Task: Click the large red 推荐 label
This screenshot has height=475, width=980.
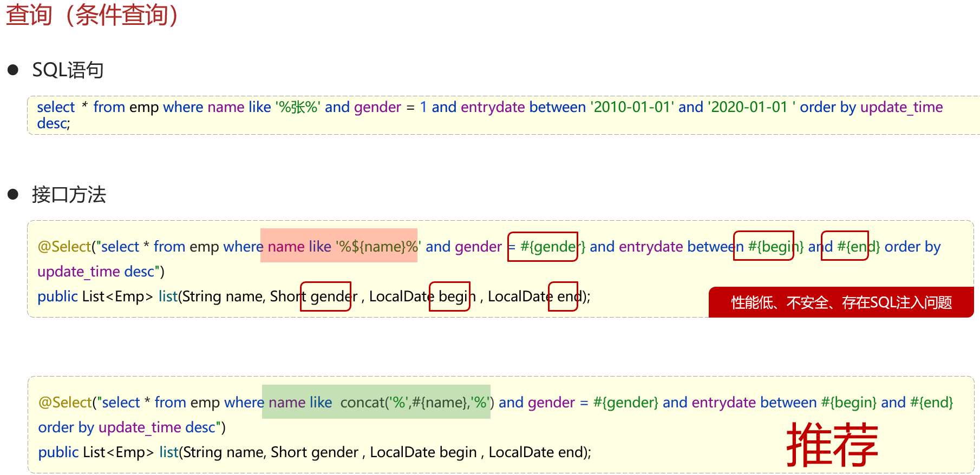Action: click(x=832, y=444)
